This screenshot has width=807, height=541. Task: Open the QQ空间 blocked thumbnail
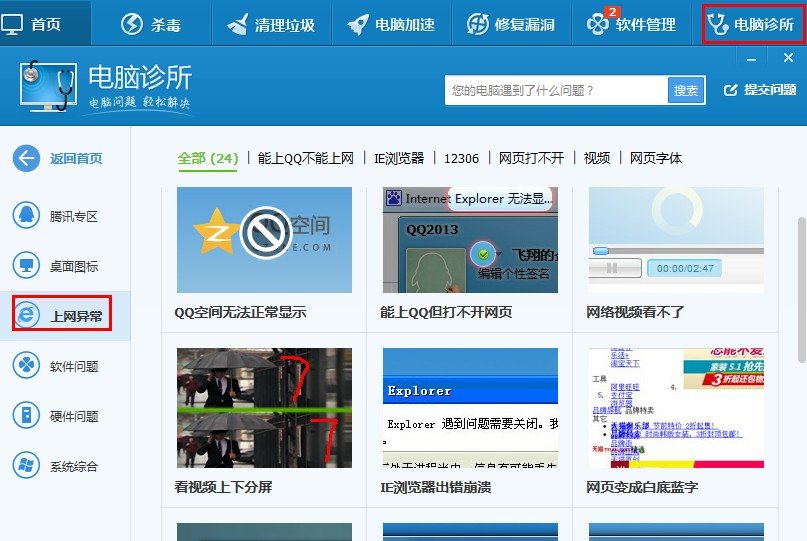click(x=265, y=240)
